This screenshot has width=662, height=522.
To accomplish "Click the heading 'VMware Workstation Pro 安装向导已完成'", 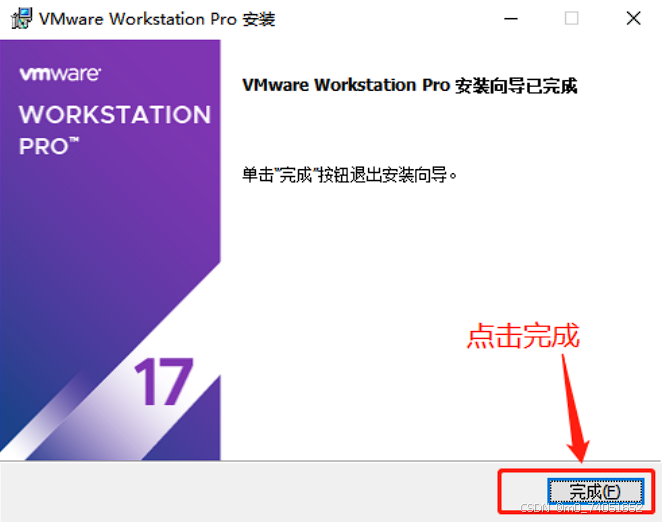I will 410,86.
